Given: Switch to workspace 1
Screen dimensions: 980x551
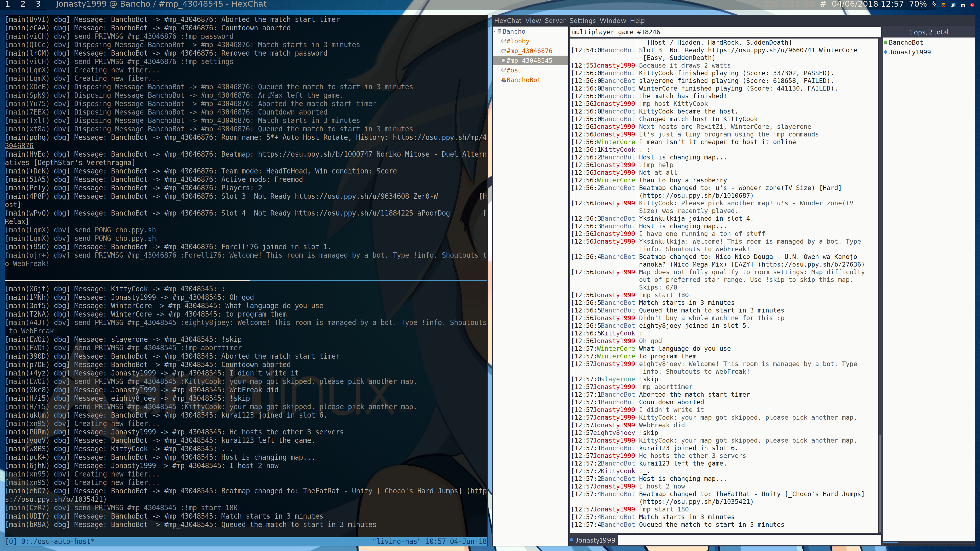Looking at the screenshot, I should [x=8, y=4].
